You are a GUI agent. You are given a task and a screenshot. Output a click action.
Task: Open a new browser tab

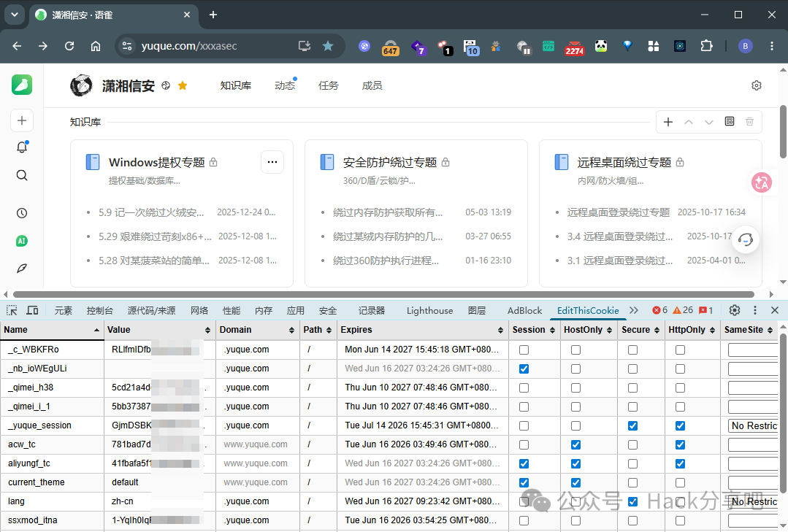213,15
